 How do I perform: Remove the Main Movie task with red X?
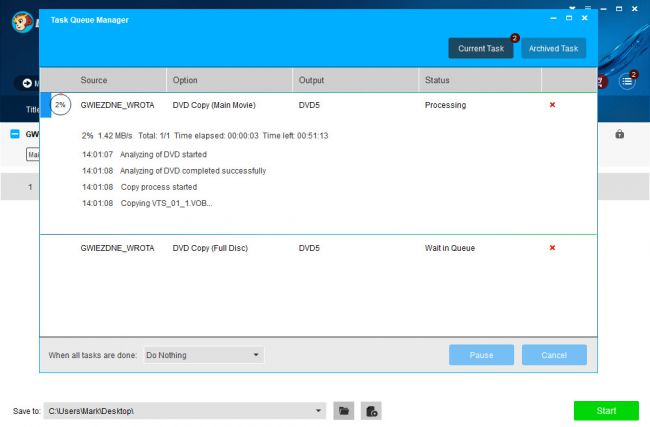click(552, 105)
